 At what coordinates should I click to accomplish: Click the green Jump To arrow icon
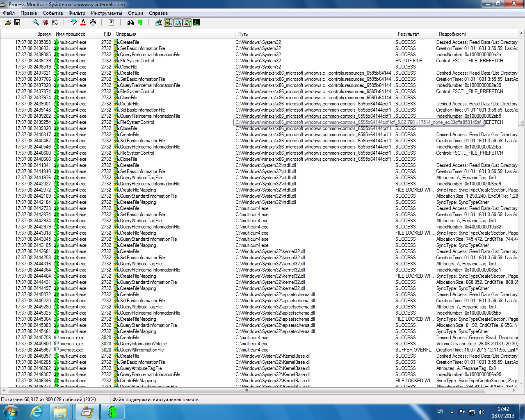click(140, 23)
